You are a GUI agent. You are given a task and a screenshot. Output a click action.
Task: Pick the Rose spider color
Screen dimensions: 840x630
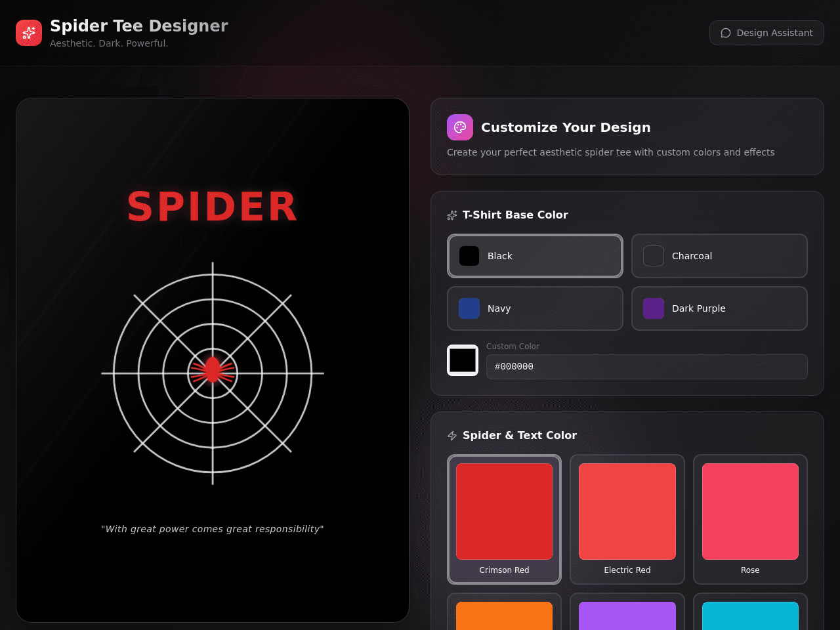coord(750,519)
